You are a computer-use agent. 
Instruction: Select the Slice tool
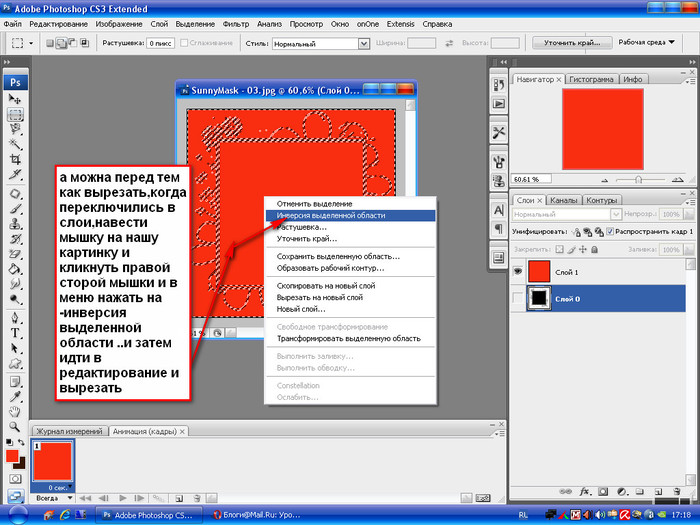15,174
